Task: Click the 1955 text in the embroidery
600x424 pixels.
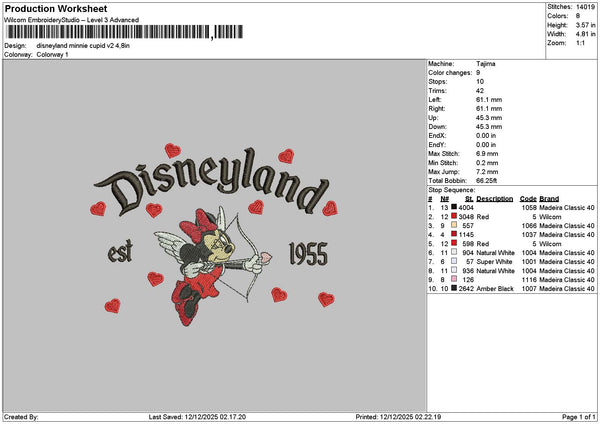Action: click(307, 254)
